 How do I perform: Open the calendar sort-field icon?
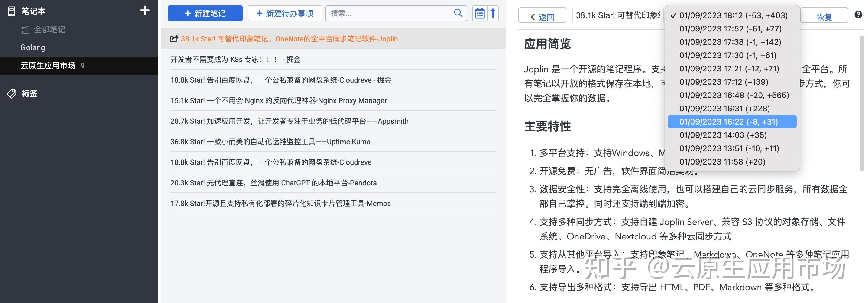[480, 14]
